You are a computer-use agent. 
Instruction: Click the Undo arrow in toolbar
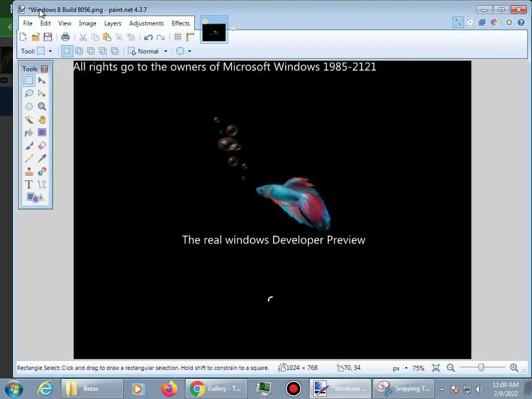pos(148,37)
